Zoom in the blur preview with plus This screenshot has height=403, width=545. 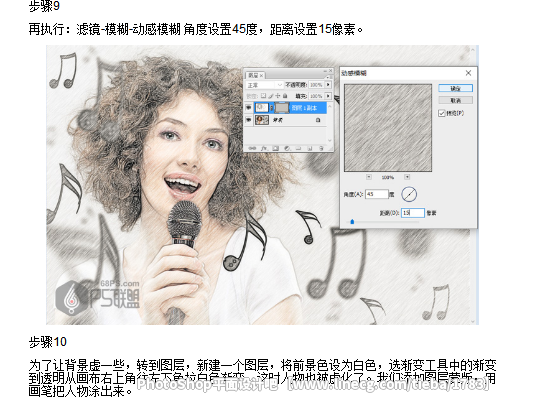pos(407,177)
